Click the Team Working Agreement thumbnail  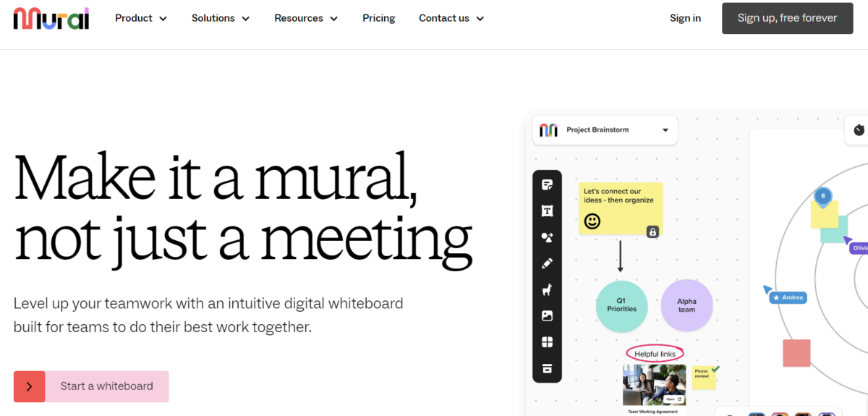click(654, 385)
